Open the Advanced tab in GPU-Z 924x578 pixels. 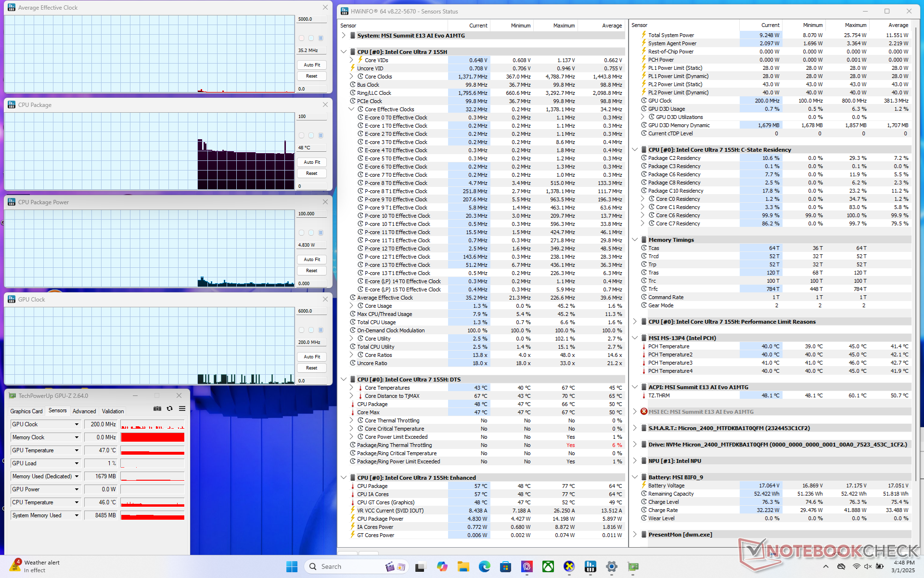(x=84, y=411)
